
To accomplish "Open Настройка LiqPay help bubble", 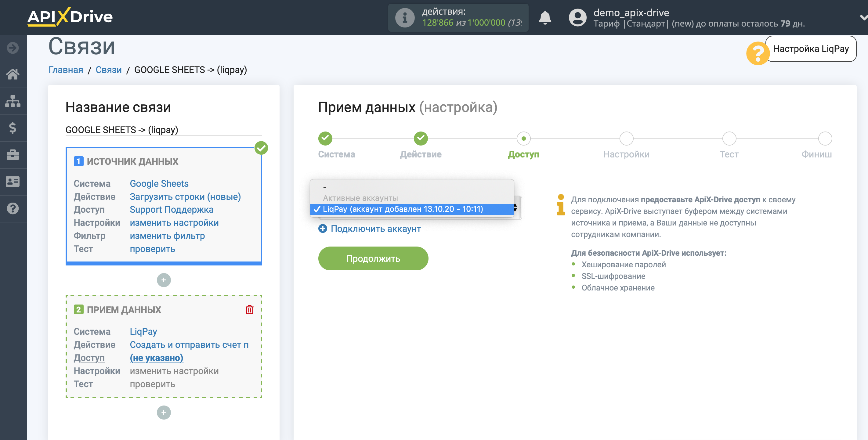I will tap(811, 49).
